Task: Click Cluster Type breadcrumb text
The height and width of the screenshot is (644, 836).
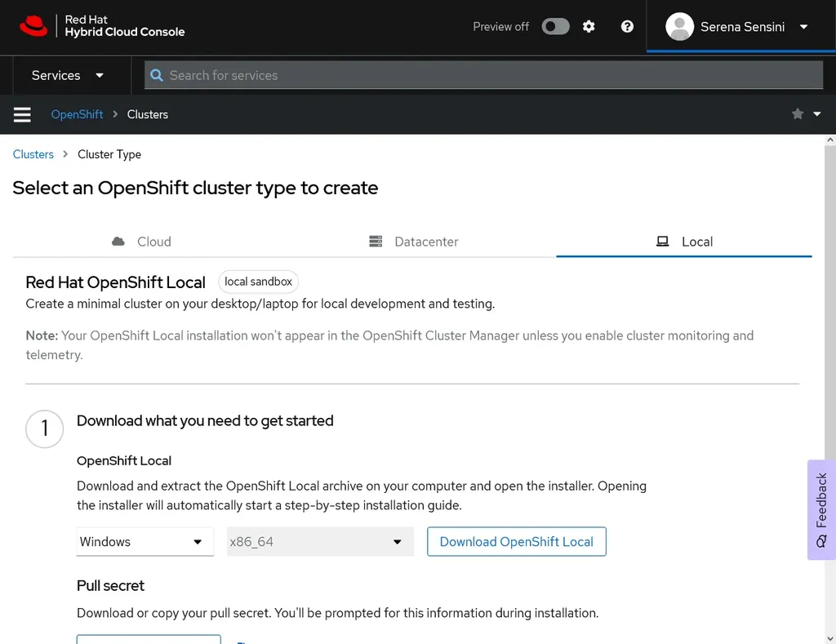Action: [x=109, y=154]
